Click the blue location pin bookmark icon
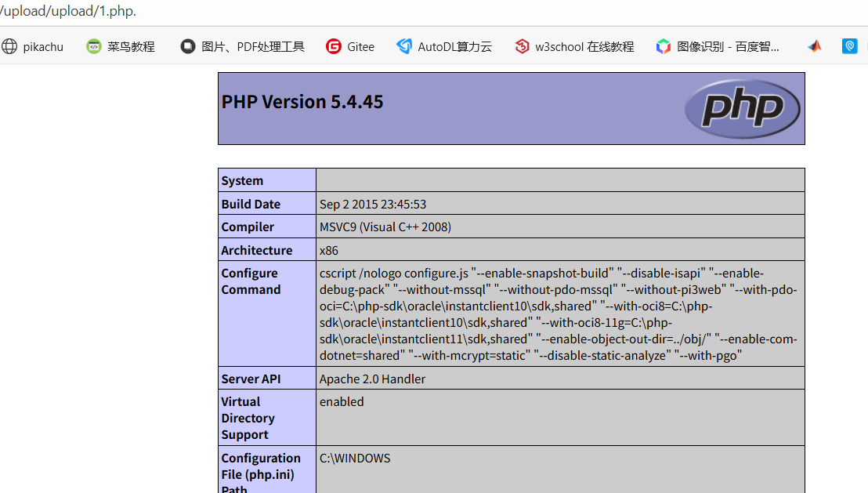Viewport: 868px width, 493px height. tap(850, 46)
